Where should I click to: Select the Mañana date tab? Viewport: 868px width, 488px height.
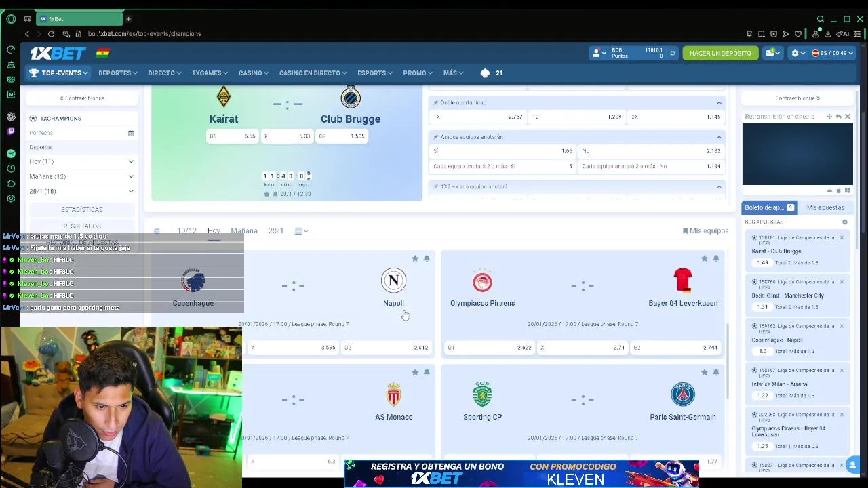tap(244, 231)
